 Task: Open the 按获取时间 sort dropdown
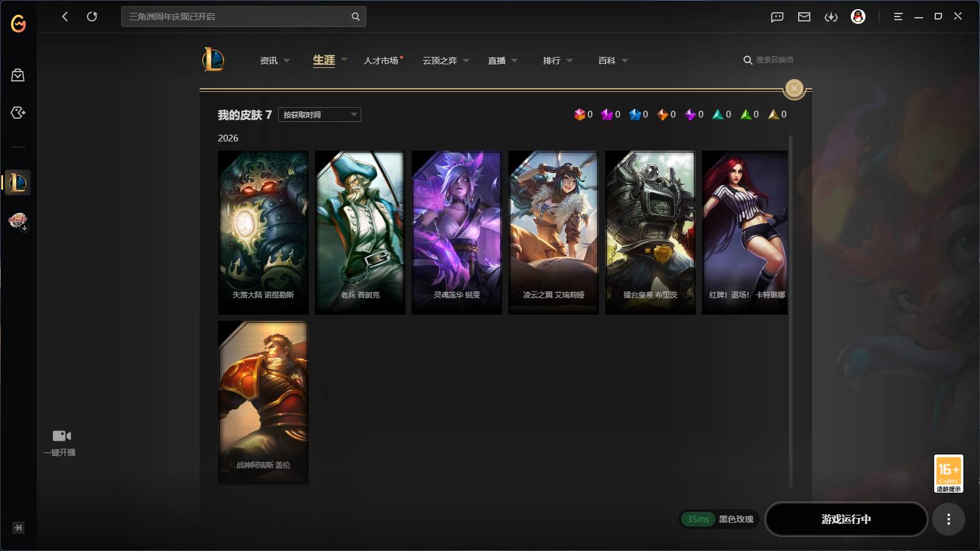[320, 114]
